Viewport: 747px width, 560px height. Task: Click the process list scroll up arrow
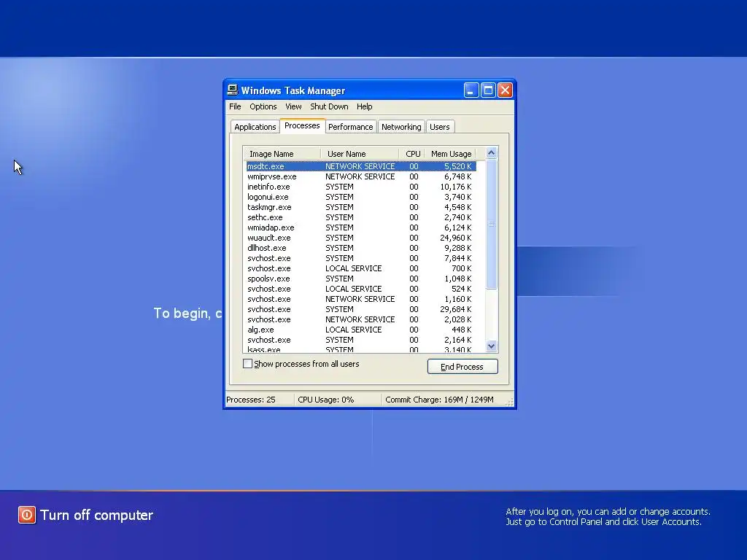tap(492, 153)
